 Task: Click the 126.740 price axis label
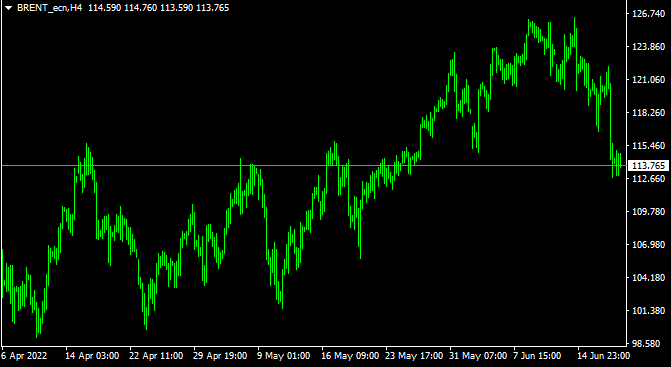point(649,14)
